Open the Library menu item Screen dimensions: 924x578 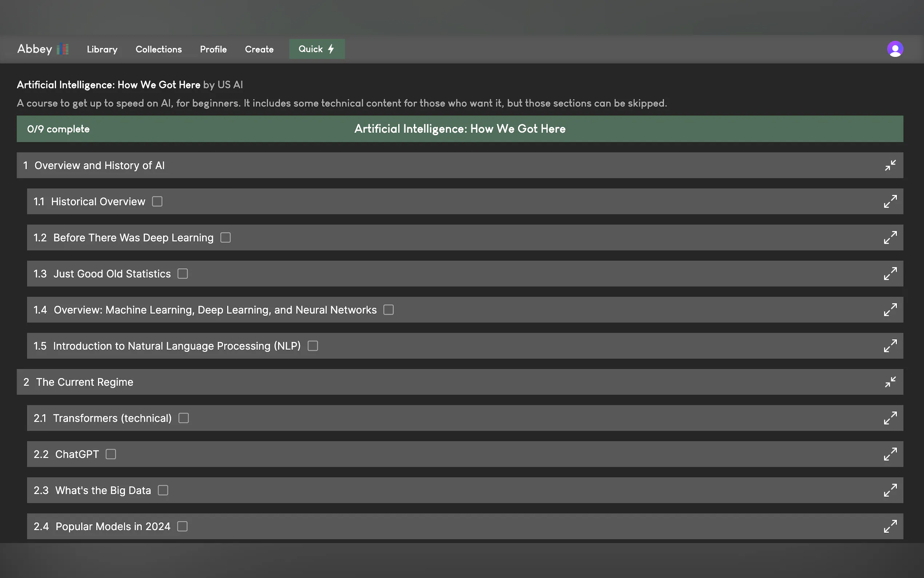point(102,49)
